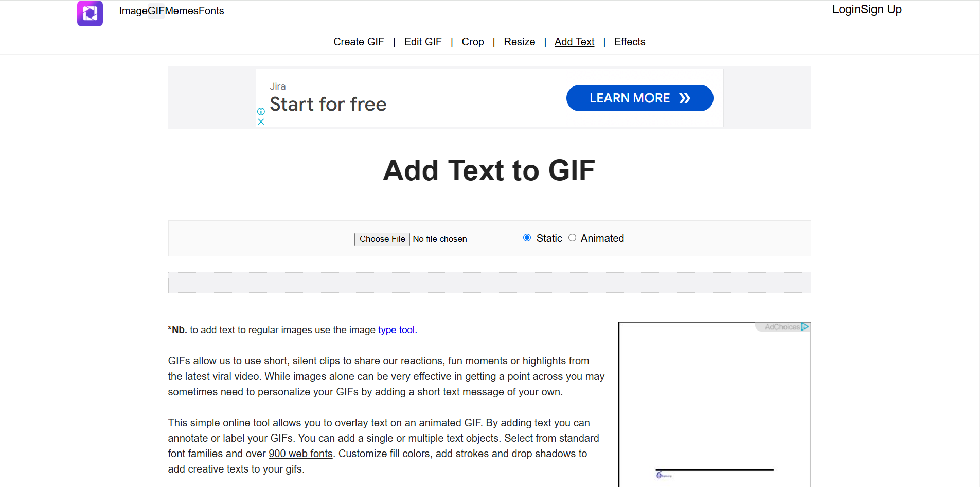Click the info icon on the Jira banner ad

coord(261,111)
